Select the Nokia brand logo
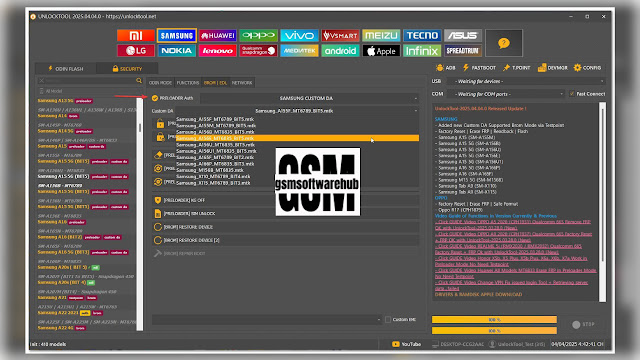Image resolution: width=640 pixels, height=360 pixels. pos(177,51)
